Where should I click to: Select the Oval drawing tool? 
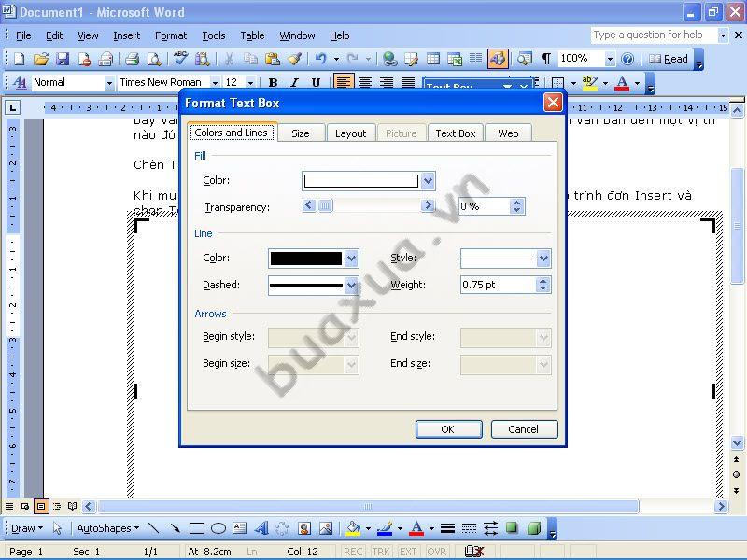coord(218,528)
